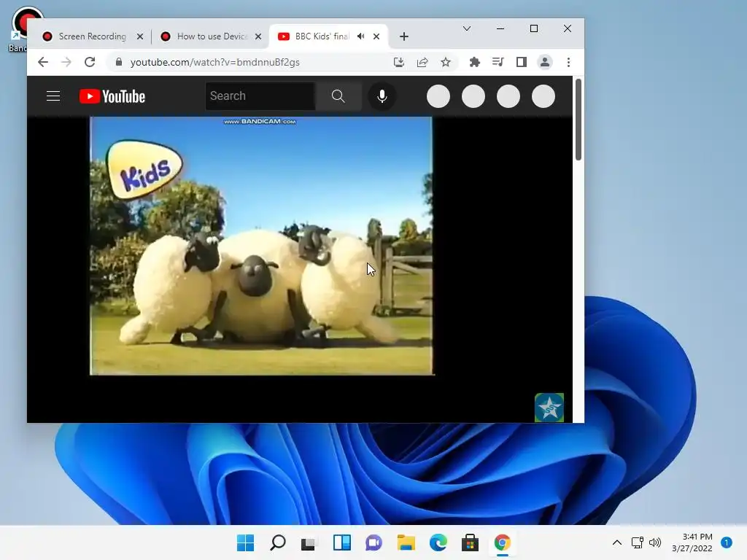This screenshot has height=560, width=747.
Task: Open the volume tray icon
Action: click(655, 542)
